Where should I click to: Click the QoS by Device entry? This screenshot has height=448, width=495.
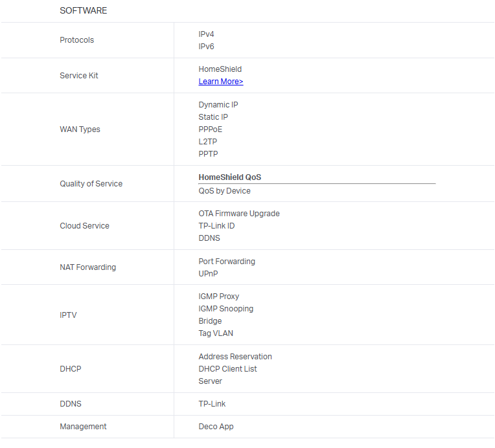pos(224,191)
